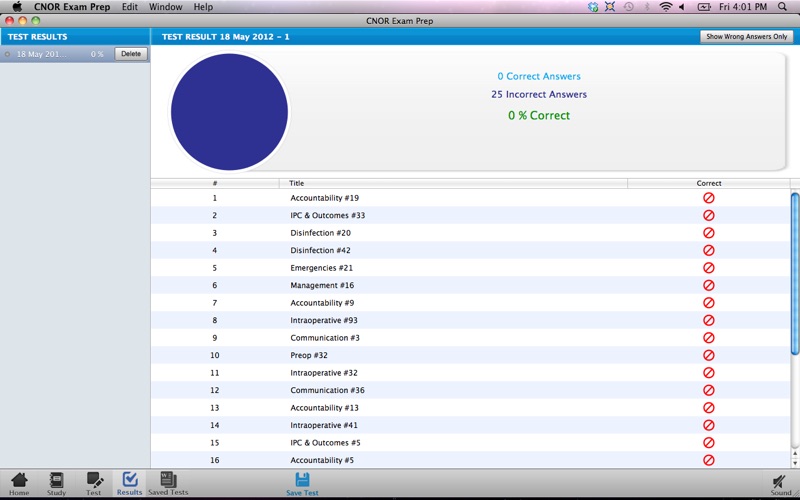The height and width of the screenshot is (500, 800).
Task: Click incorrect mark for Accountability #9
Action: tap(709, 303)
